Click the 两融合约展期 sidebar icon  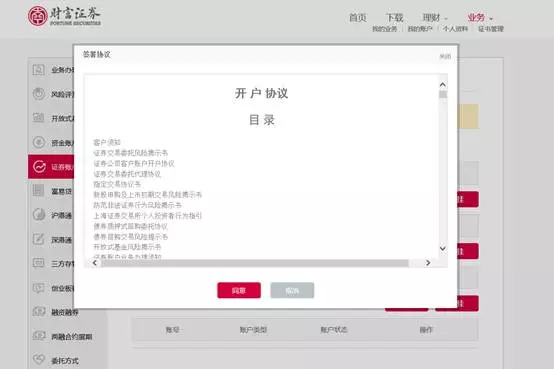(x=39, y=336)
